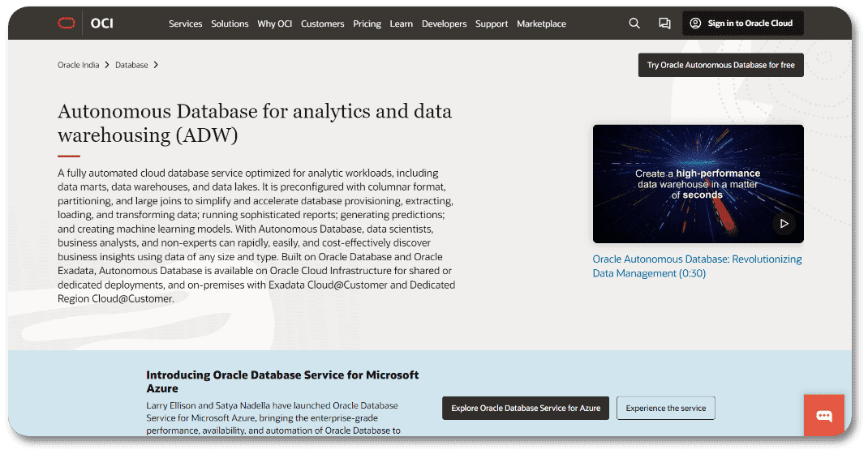
Task: Play the data warehouse video
Action: (784, 224)
